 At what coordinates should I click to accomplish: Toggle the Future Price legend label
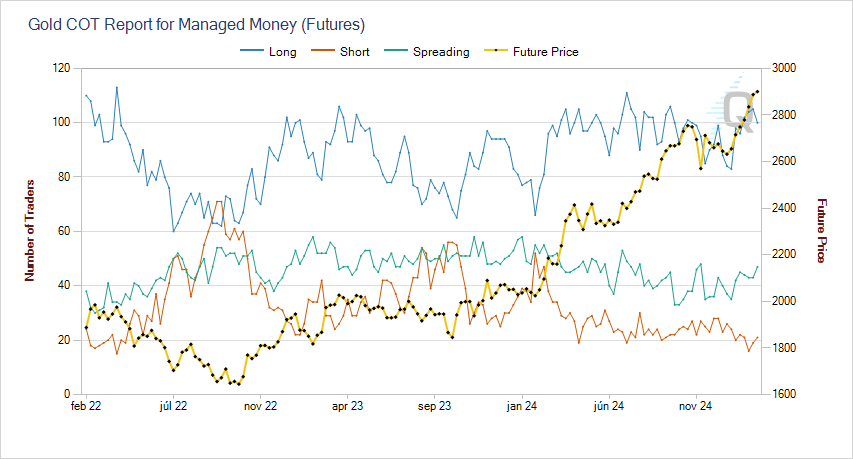(545, 51)
